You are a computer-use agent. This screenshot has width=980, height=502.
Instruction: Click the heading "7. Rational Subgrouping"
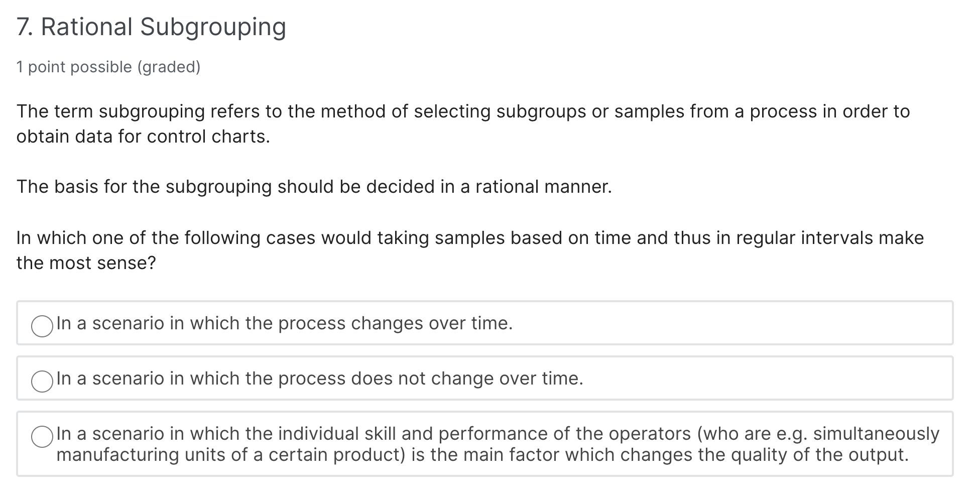click(151, 26)
